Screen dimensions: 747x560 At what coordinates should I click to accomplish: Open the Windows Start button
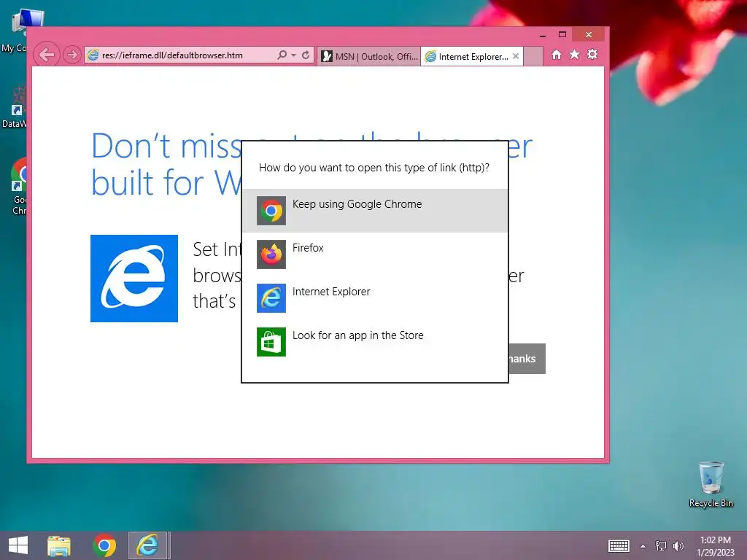tap(18, 545)
